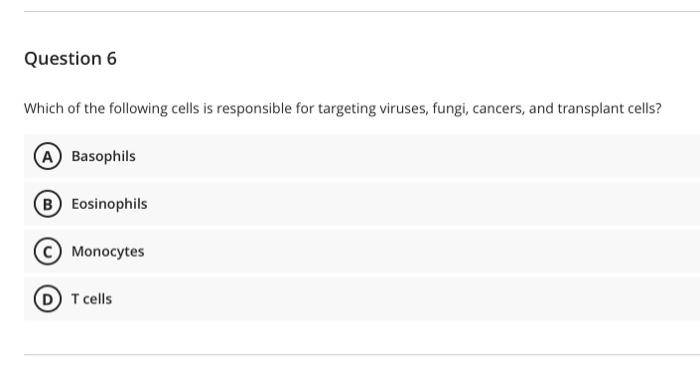The image size is (700, 378).
Task: Click the Eosinophils answer label
Action: pos(109,204)
